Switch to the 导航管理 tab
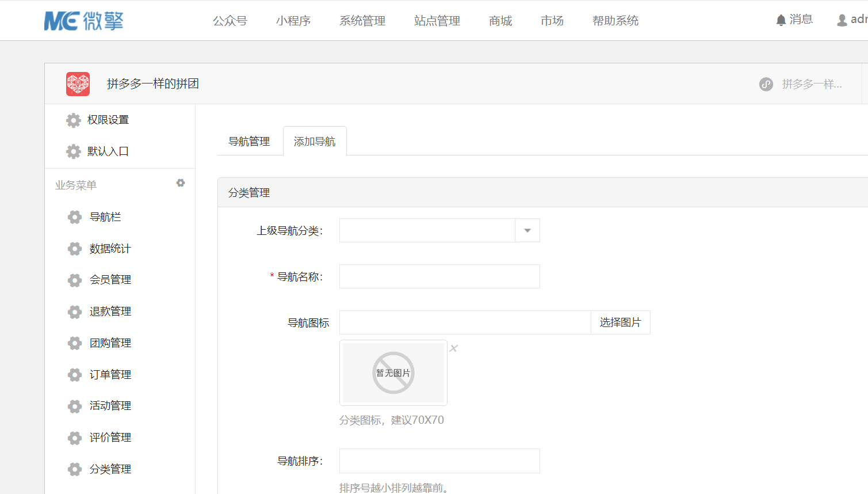 point(249,142)
